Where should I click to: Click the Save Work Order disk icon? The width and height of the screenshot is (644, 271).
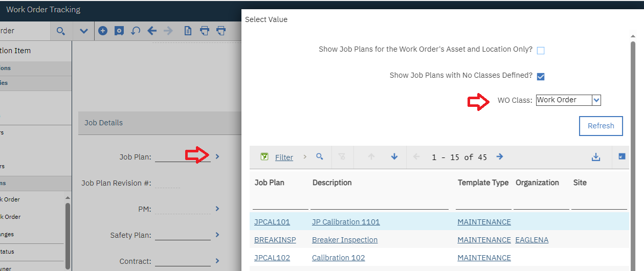[119, 31]
